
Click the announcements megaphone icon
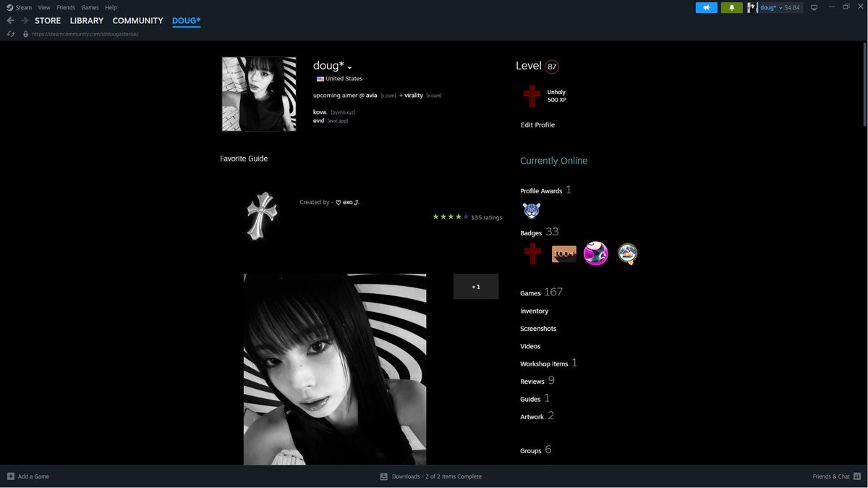point(707,7)
